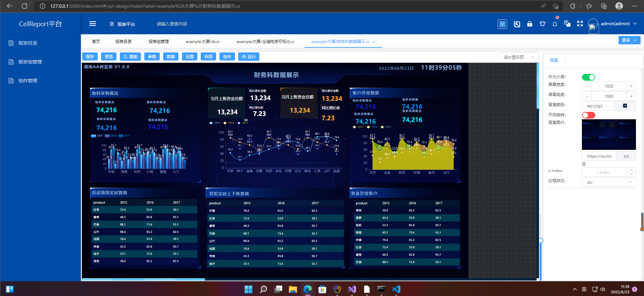The width and height of the screenshot is (644, 296).
Task: Open the wrench notebook settings icon
Action: tap(517, 24)
